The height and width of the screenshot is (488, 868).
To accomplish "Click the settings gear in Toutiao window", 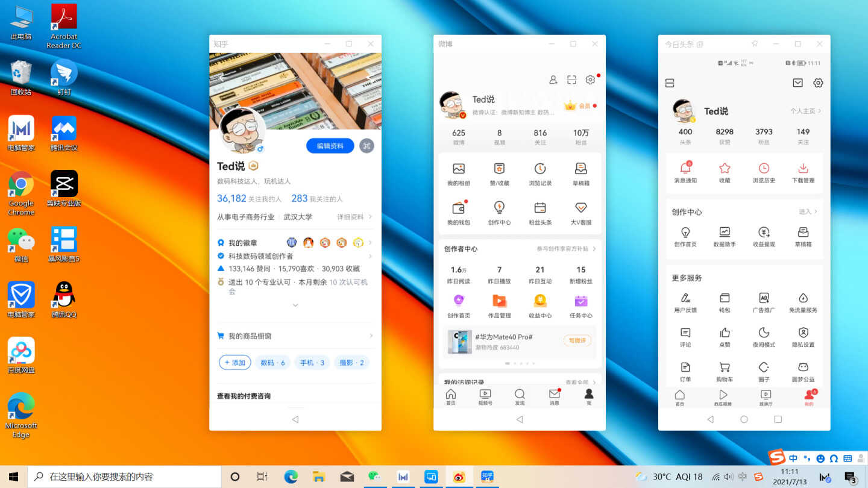I will click(x=818, y=83).
